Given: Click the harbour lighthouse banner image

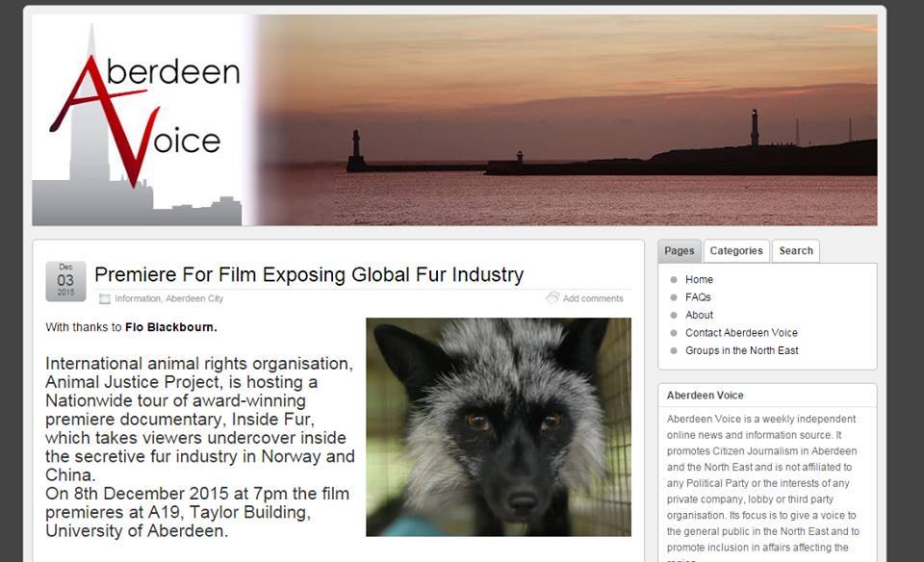Looking at the screenshot, I should pos(566,120).
